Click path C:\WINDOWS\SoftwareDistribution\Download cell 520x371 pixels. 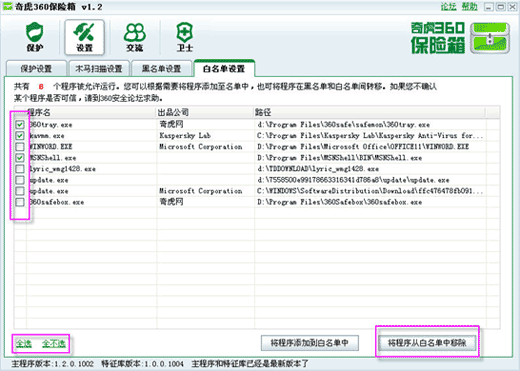point(370,191)
